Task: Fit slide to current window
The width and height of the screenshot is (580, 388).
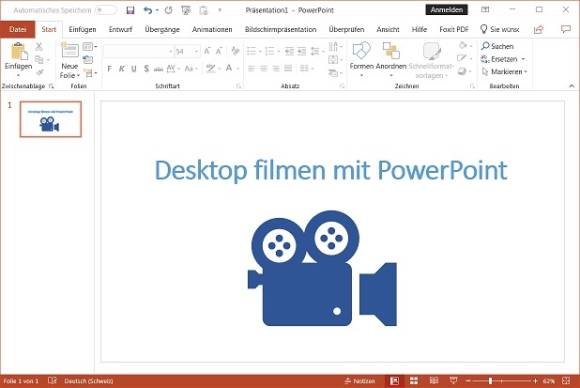Action: pyautogui.click(x=566, y=381)
